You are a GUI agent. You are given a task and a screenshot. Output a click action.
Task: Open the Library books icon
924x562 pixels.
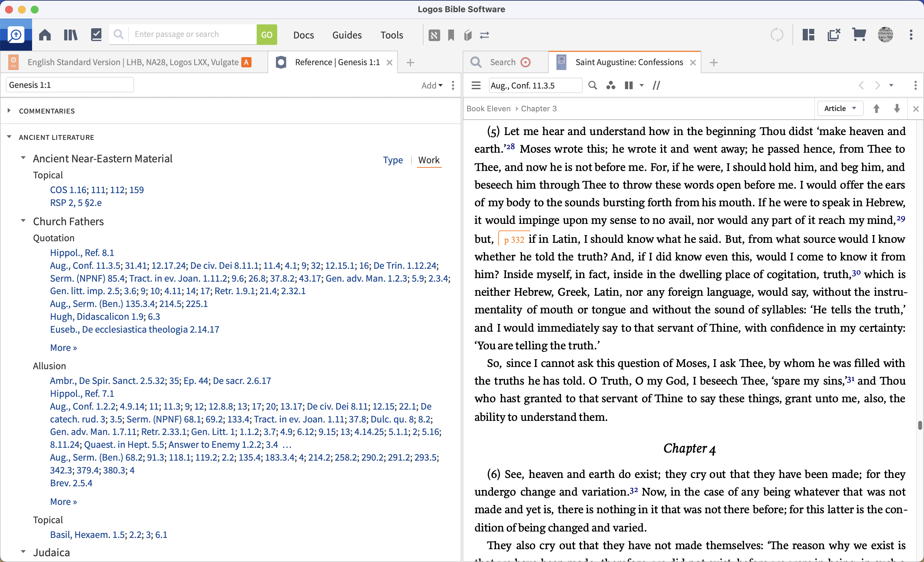click(70, 35)
